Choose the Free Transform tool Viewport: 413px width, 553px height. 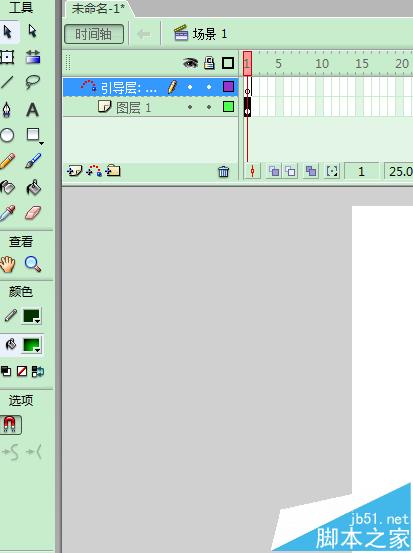tap(7, 57)
